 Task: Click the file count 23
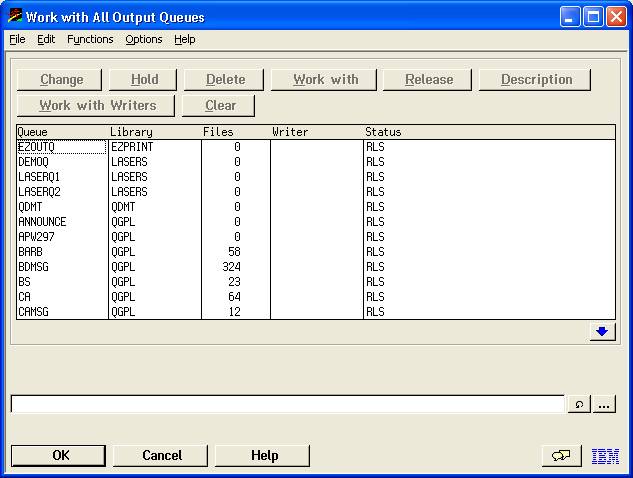click(234, 281)
